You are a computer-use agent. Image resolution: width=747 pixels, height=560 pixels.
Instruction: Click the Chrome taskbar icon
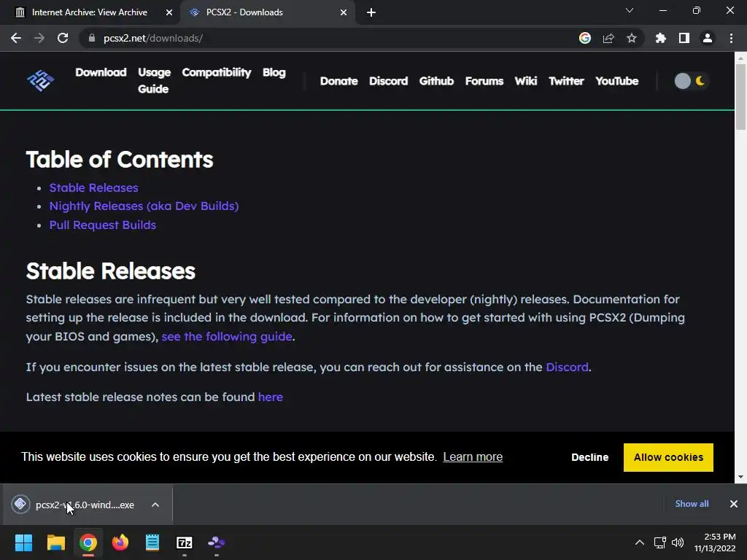88,542
